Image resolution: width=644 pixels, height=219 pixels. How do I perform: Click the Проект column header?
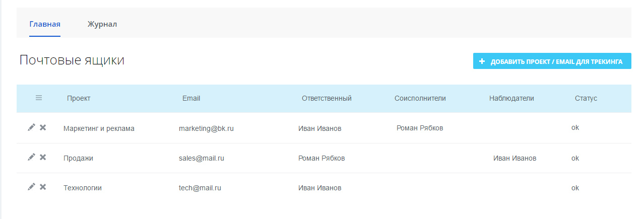point(79,98)
